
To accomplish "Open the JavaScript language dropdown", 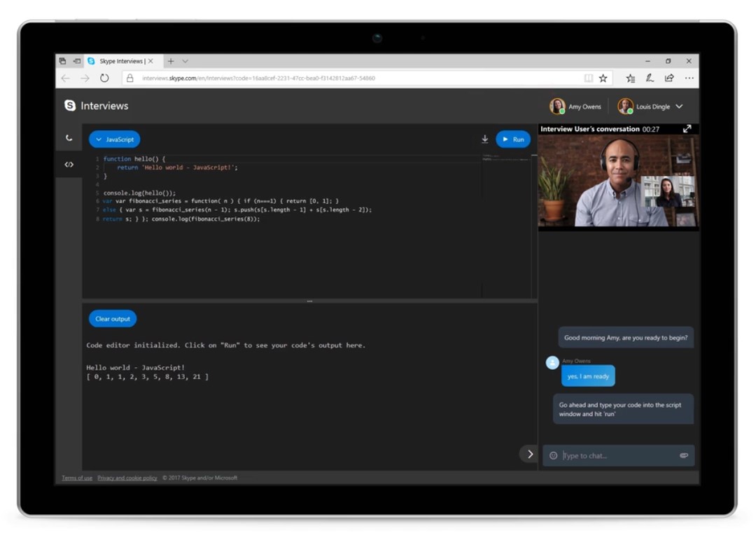I will [x=115, y=139].
